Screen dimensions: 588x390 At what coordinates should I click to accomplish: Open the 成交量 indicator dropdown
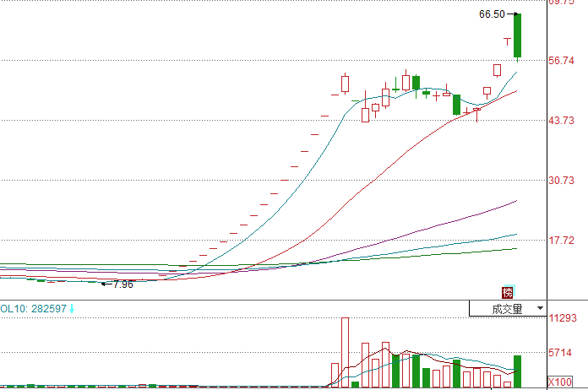[x=508, y=309]
